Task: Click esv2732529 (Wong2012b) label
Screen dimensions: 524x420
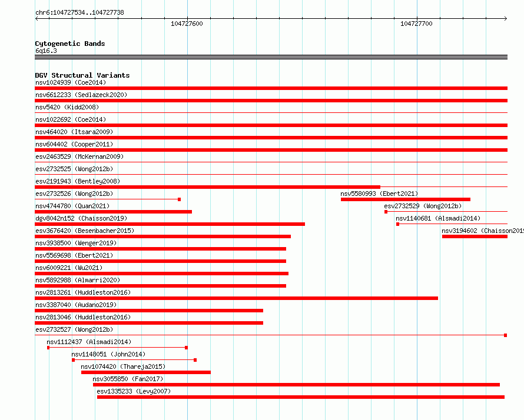Action: click(423, 206)
